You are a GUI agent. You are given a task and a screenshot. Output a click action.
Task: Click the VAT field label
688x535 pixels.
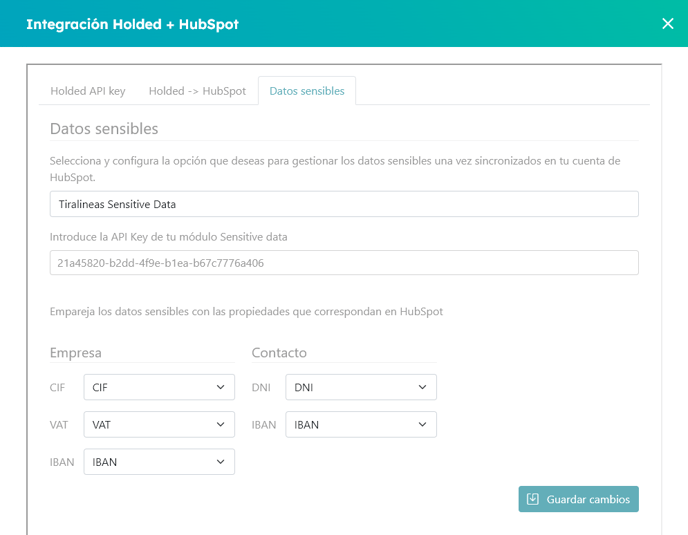pyautogui.click(x=59, y=425)
